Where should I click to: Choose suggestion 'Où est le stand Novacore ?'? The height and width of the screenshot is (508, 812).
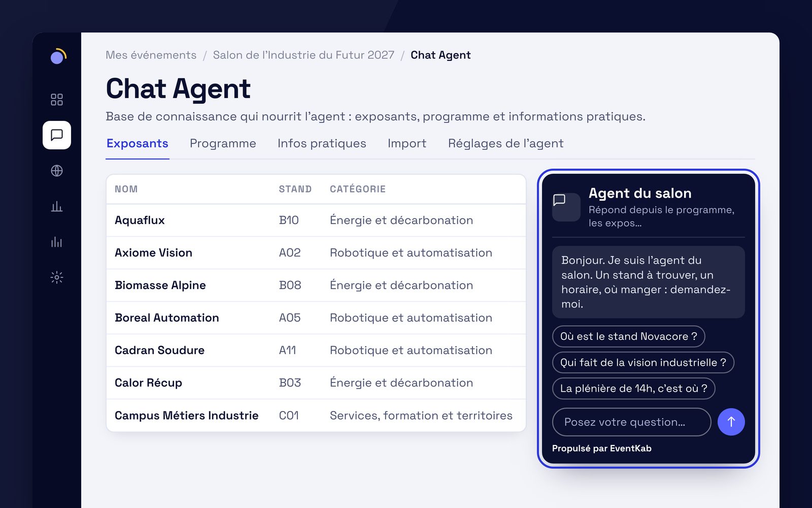click(628, 336)
